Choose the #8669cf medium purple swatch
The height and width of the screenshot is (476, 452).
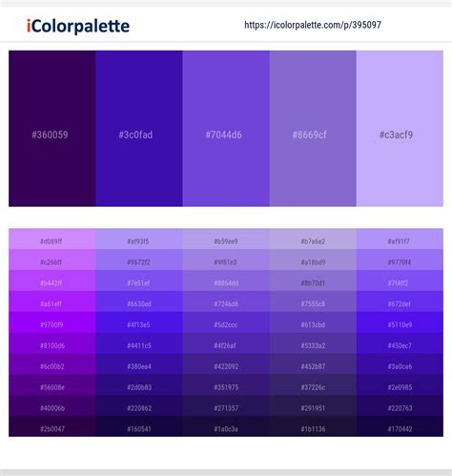(x=313, y=129)
